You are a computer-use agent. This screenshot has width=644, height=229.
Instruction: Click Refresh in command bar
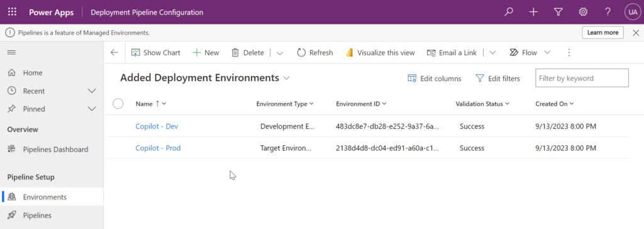pos(315,53)
